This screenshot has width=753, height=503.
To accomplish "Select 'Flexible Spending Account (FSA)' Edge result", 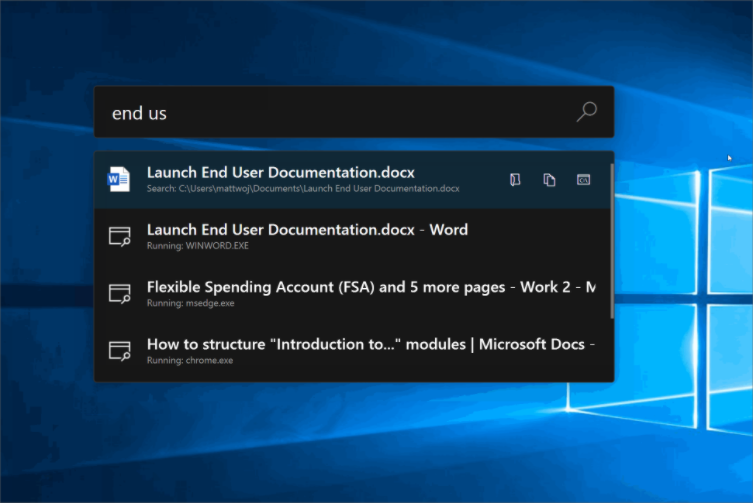I will click(352, 294).
